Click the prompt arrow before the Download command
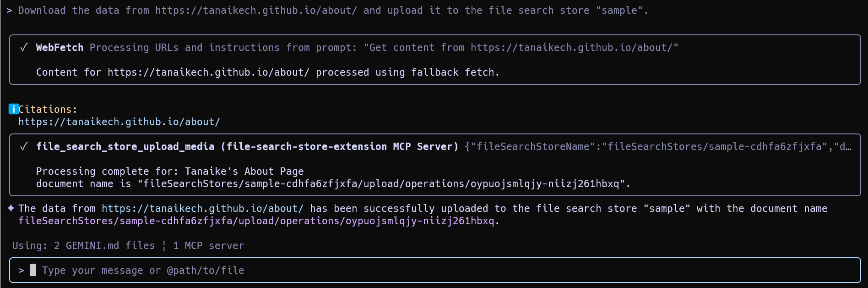The height and width of the screenshot is (288, 868). click(x=9, y=10)
